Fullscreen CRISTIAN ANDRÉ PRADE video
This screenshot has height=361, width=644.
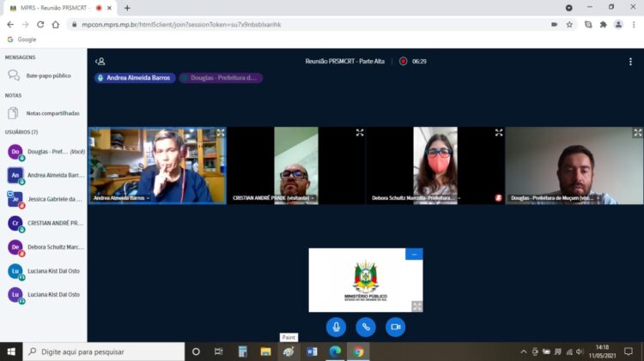[x=360, y=133]
